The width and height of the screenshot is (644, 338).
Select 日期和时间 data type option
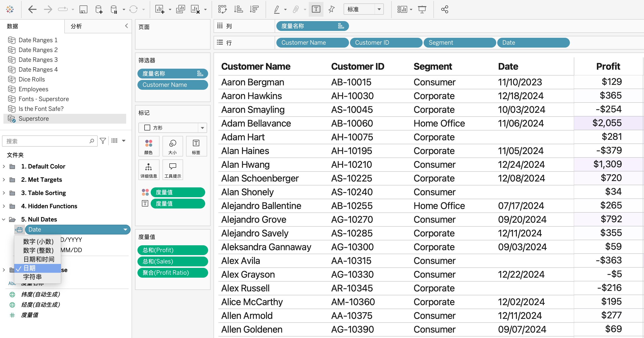[39, 259]
